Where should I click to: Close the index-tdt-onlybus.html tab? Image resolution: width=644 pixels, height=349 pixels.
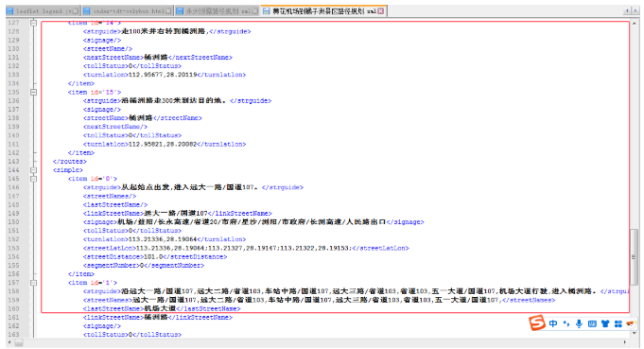(168, 11)
